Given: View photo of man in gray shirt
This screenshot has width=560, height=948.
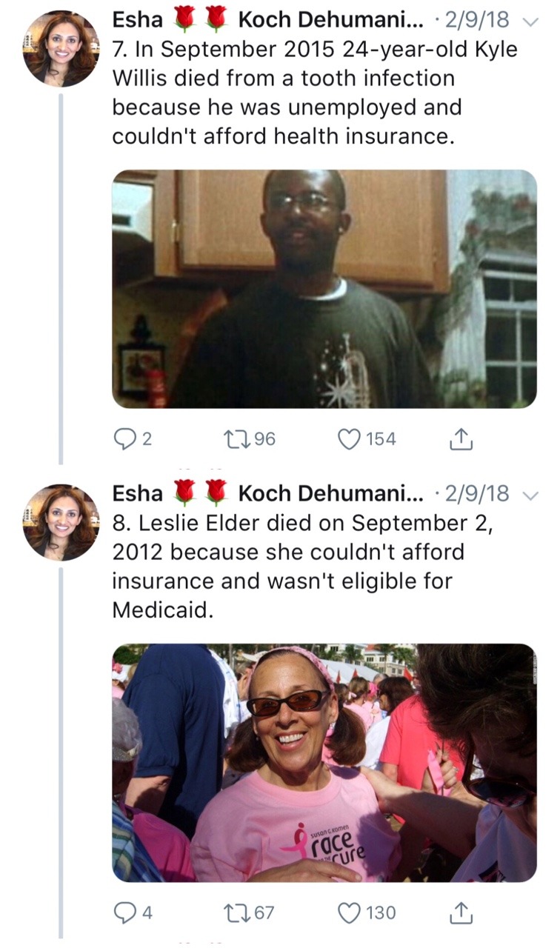Looking at the screenshot, I should coord(324,289).
